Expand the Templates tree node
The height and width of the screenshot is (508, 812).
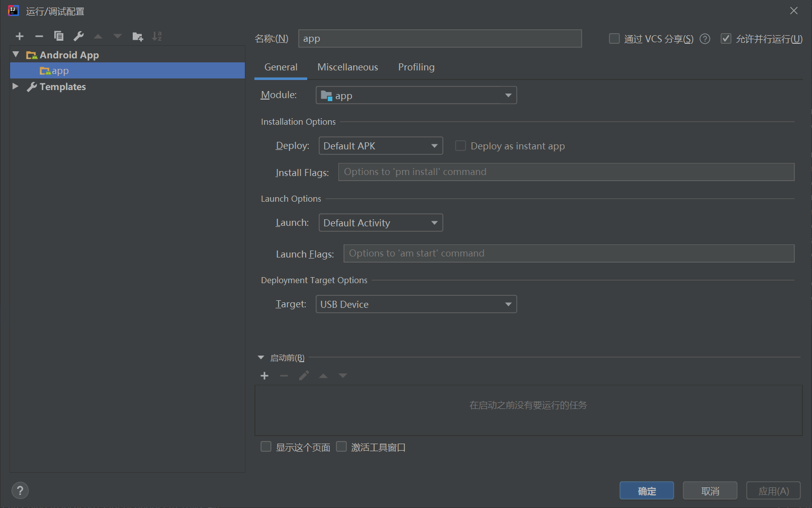pos(15,87)
